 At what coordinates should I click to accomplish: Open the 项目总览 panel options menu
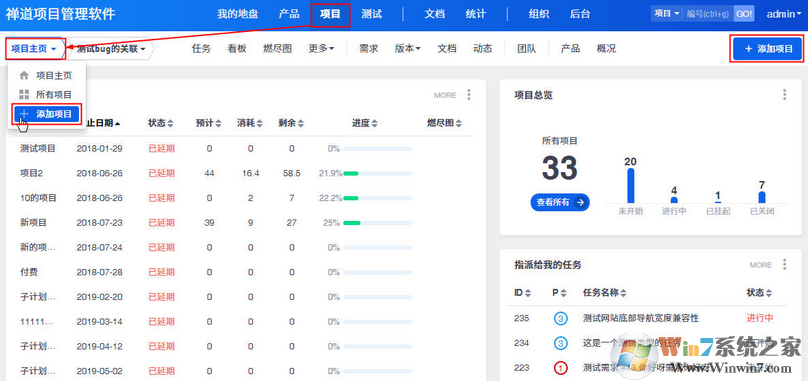point(784,95)
